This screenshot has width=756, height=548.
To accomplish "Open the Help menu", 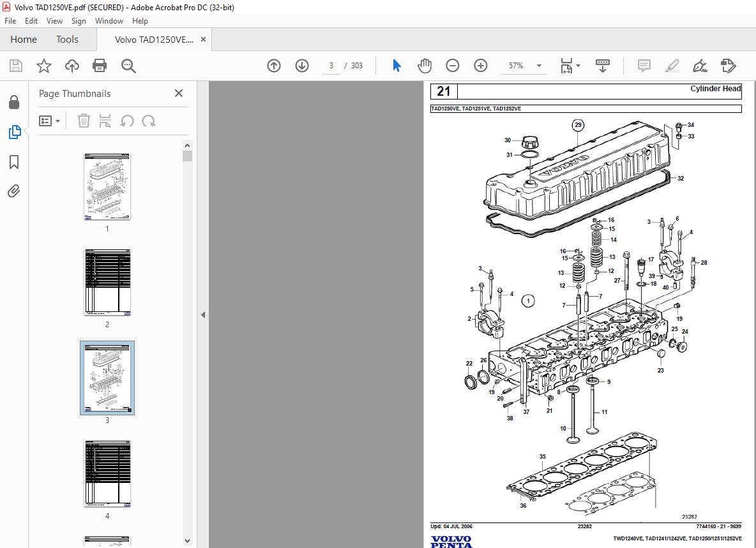I will click(x=140, y=20).
